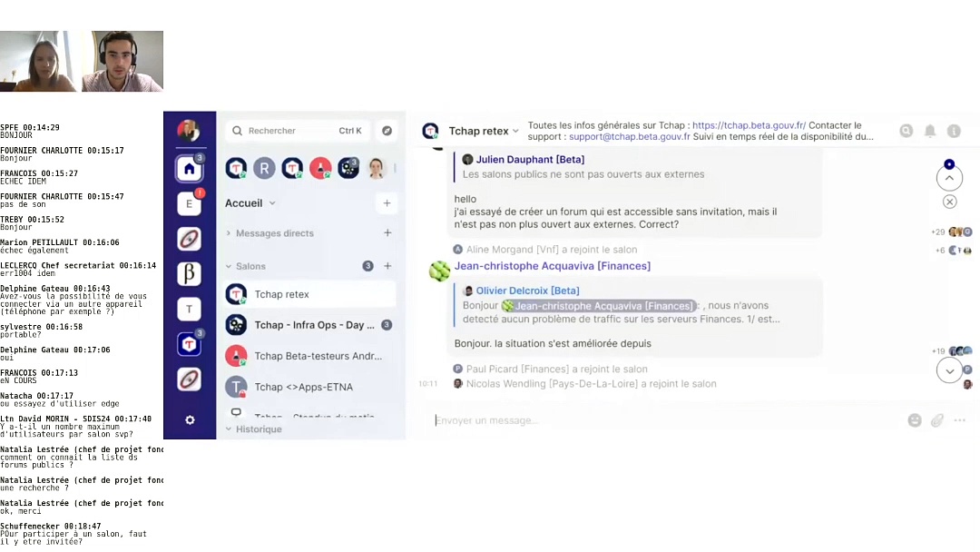Click the support@tchap.beta.gouv.fr email link

[x=630, y=136]
